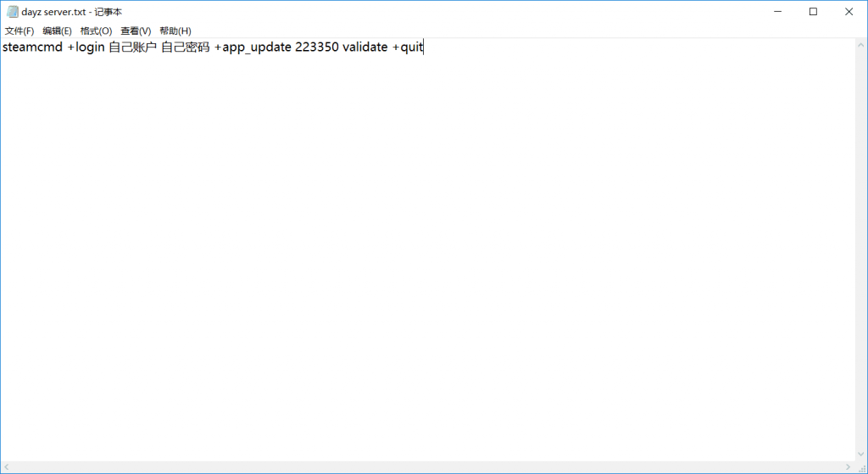Click the vertical scrollbar up arrow
Viewport: 868px width, 474px height.
(x=861, y=45)
